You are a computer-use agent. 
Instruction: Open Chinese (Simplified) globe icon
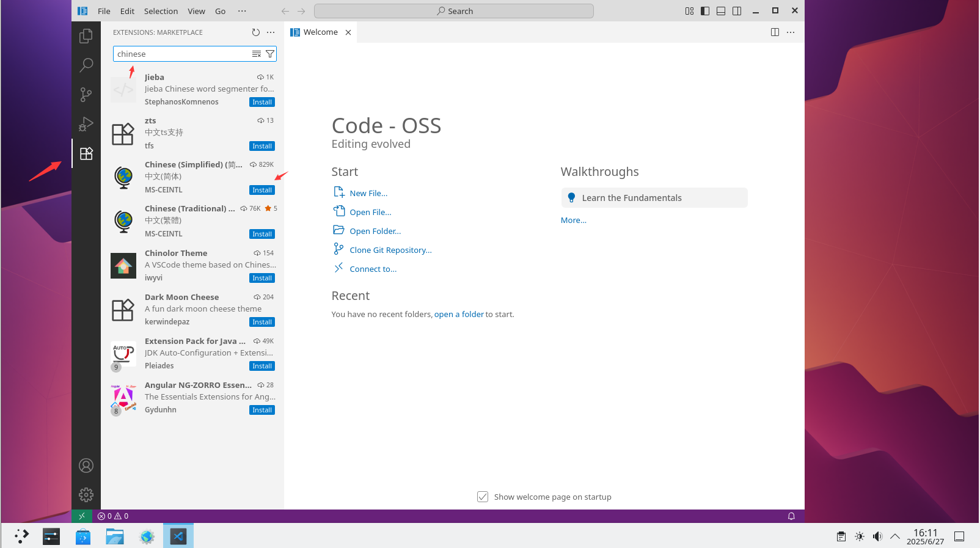(x=123, y=178)
